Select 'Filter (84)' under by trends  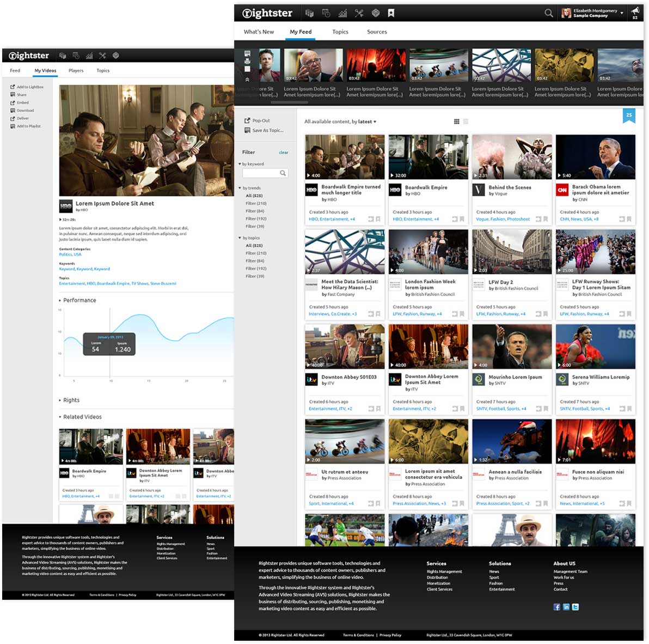click(x=255, y=211)
